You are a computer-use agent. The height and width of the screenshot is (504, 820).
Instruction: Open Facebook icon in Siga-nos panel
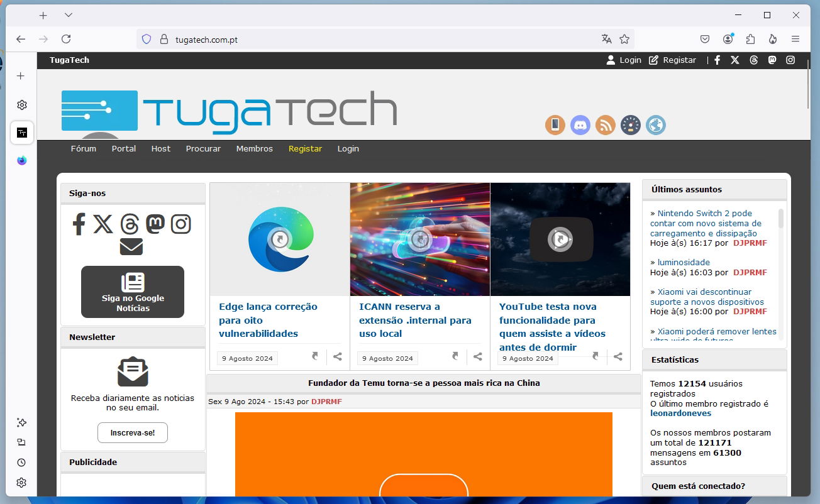(79, 224)
